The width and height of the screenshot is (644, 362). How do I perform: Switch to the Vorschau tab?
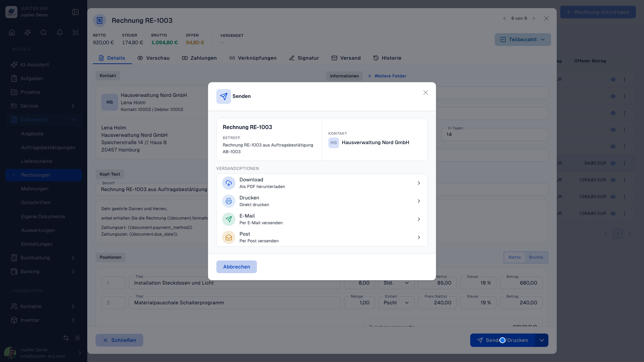click(x=153, y=58)
